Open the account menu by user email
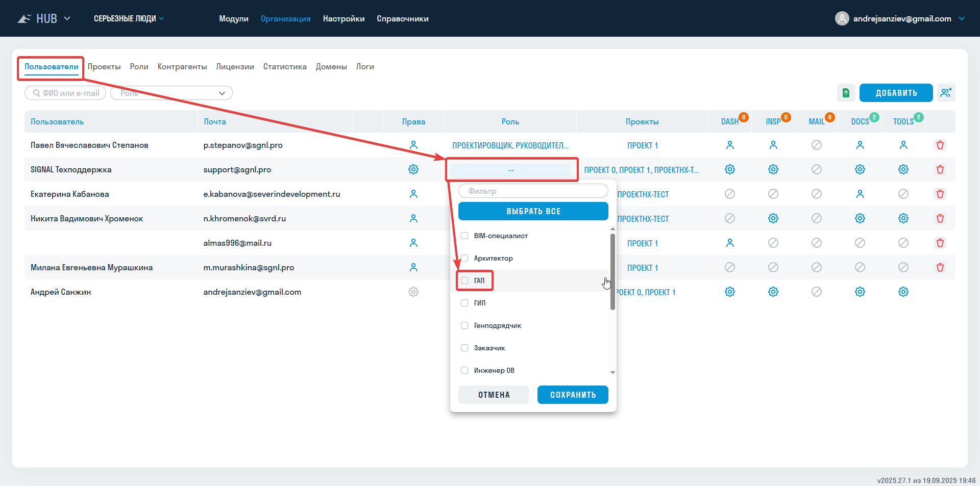Viewport: 980px width, 486px height. [901, 18]
